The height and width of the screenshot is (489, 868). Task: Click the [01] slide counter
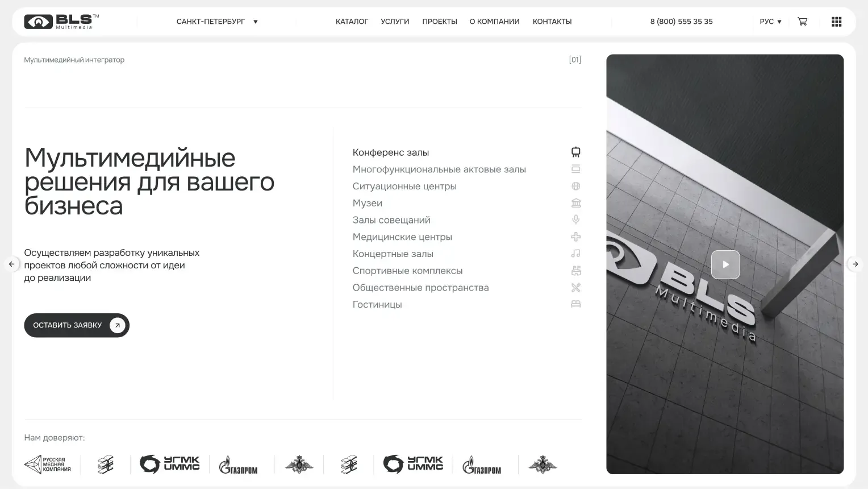coord(575,60)
